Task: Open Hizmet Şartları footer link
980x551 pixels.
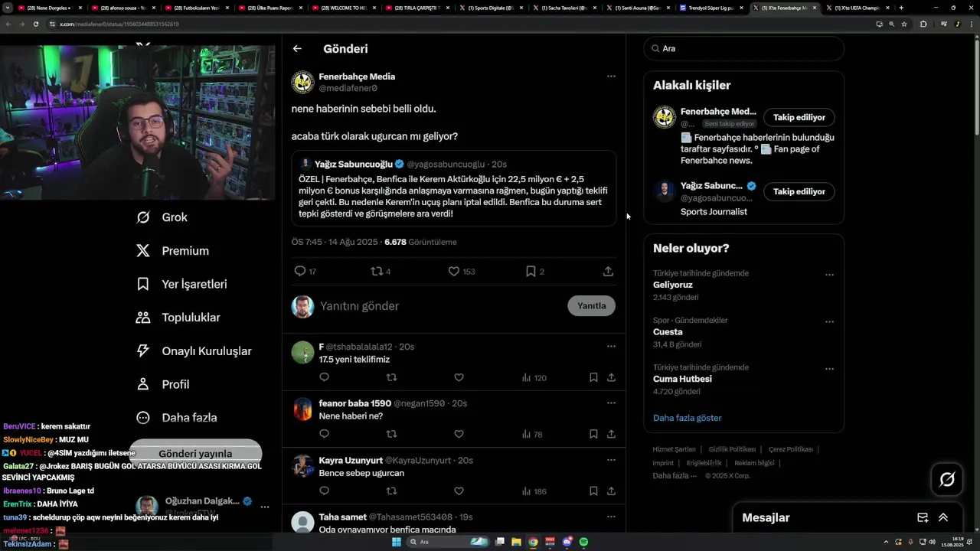Action: coord(674,449)
